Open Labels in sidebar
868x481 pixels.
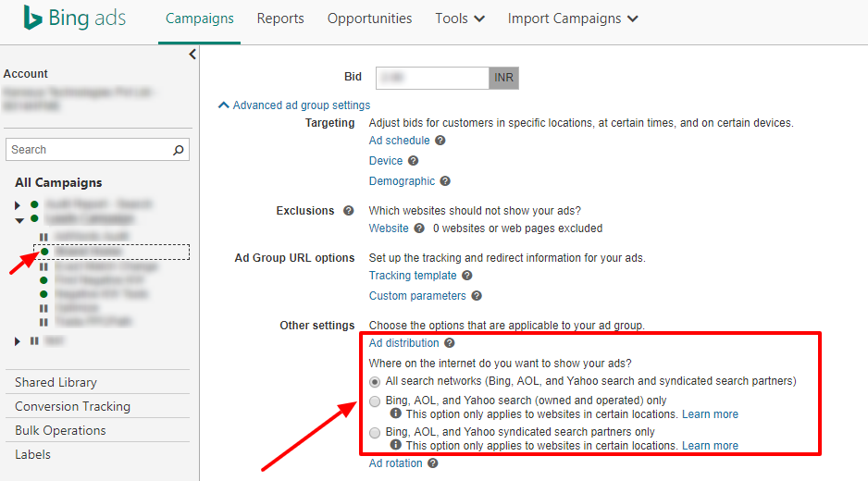pyautogui.click(x=32, y=454)
